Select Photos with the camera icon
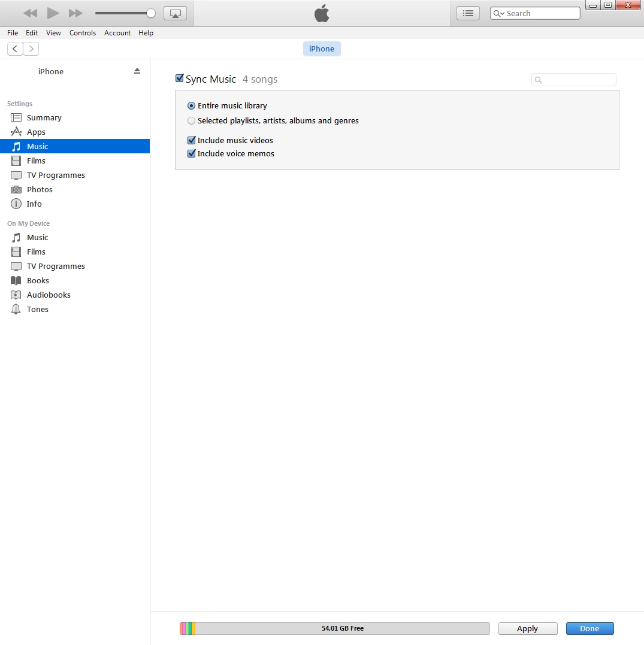Image resolution: width=644 pixels, height=645 pixels. [x=40, y=190]
